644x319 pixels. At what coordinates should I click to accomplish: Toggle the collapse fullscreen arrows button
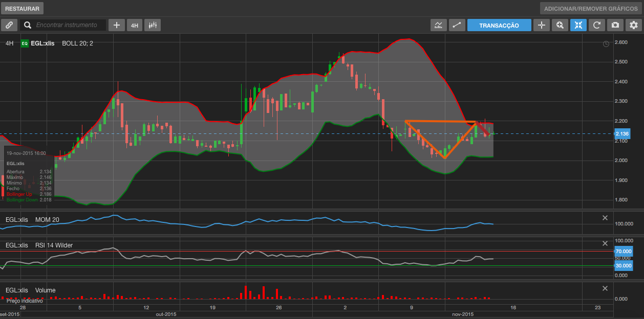pos(578,25)
